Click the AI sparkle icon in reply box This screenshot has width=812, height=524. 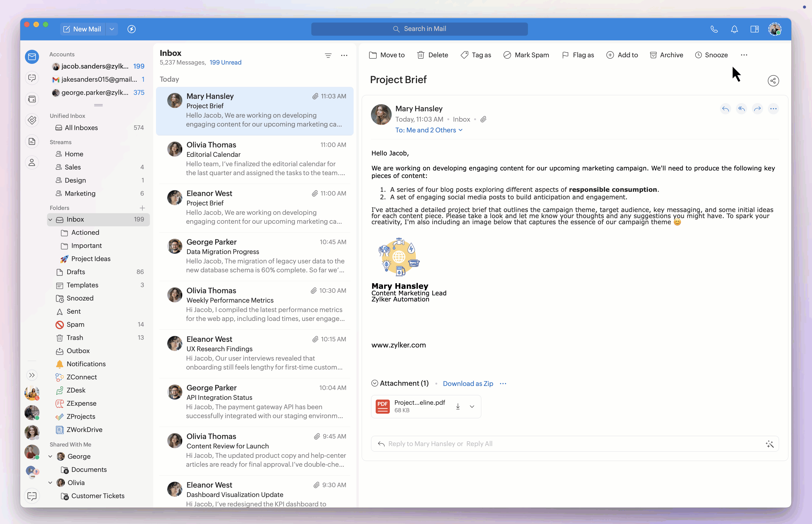tap(769, 444)
